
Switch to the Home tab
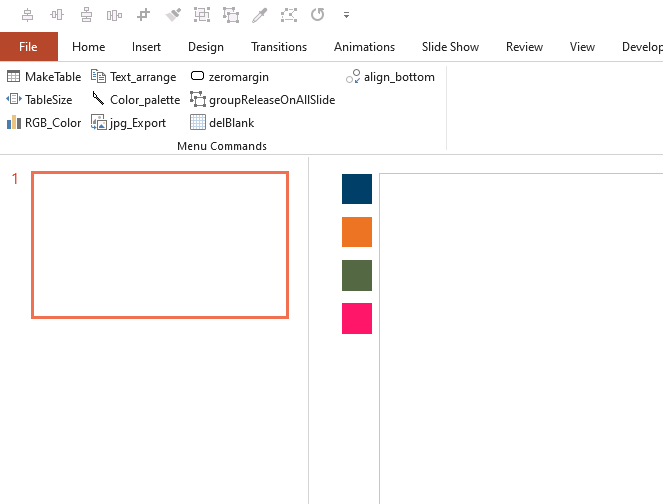coord(88,47)
